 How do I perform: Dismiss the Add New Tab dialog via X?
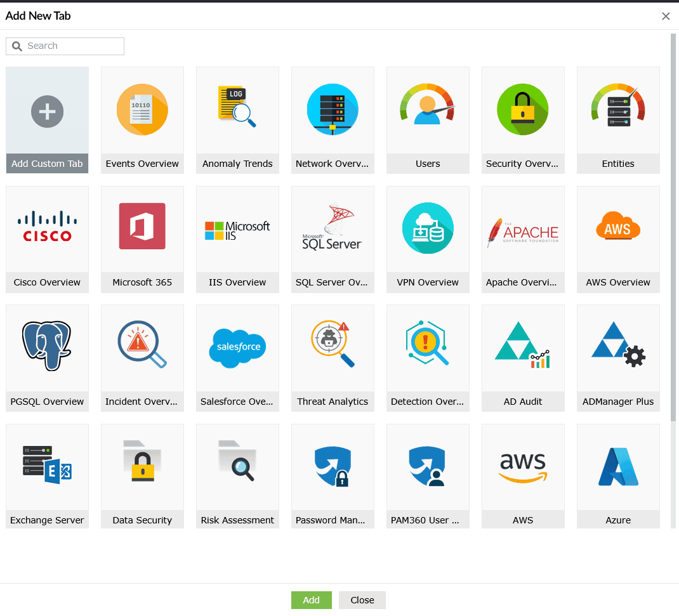666,16
